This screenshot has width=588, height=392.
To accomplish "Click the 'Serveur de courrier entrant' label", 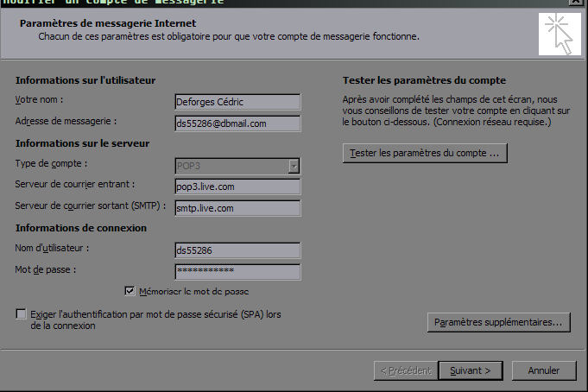I will 75,185.
